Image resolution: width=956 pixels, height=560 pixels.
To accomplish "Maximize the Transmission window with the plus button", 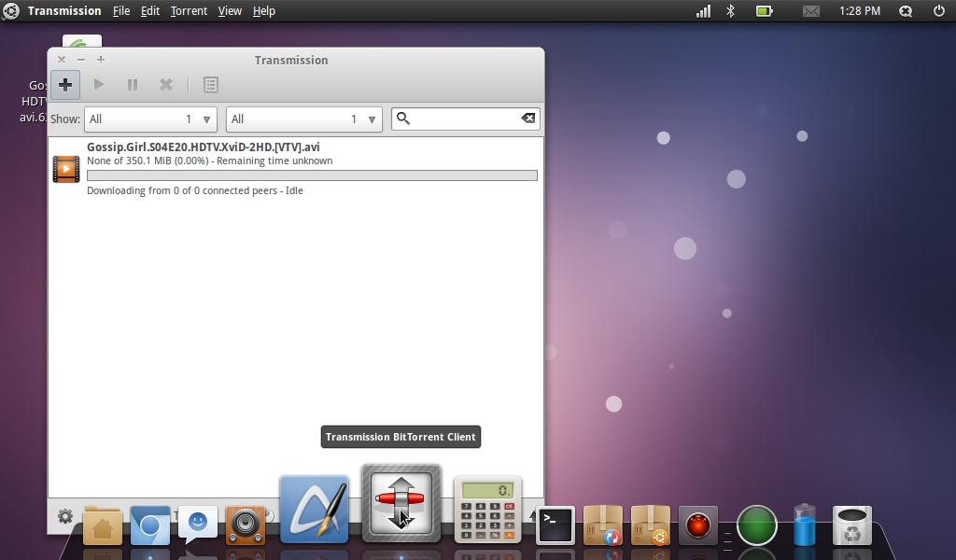I will tap(101, 60).
